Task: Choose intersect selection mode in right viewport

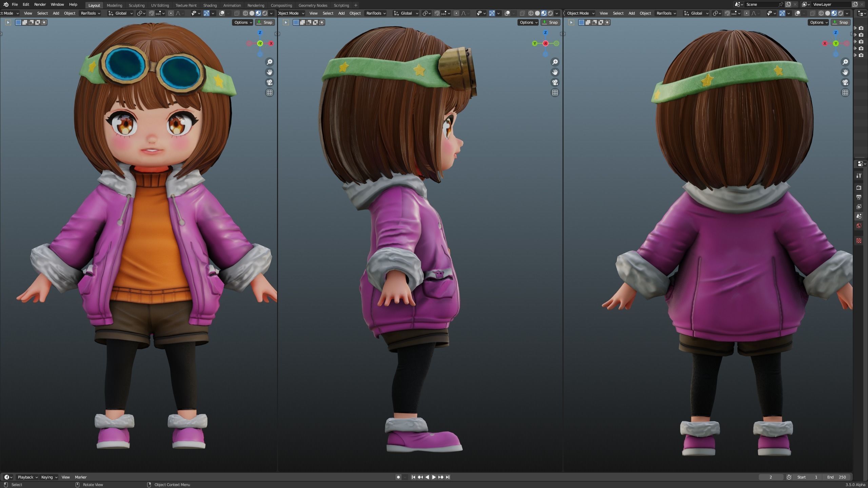Action: [607, 22]
